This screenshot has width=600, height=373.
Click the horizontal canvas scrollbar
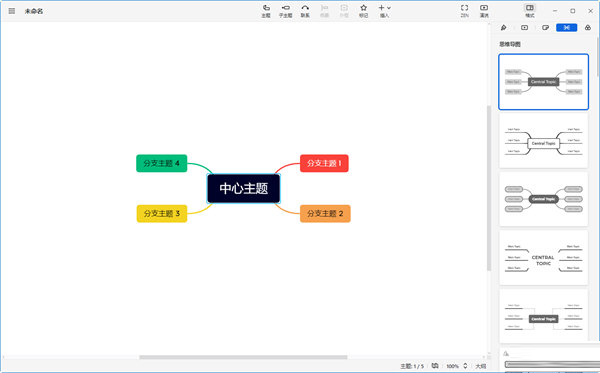coord(243,357)
